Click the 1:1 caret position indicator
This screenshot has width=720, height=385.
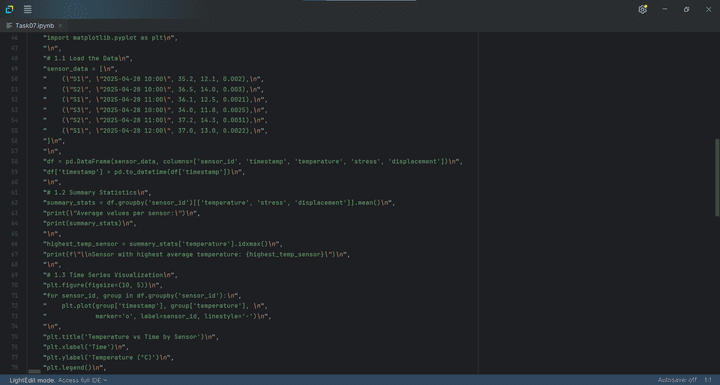708,380
